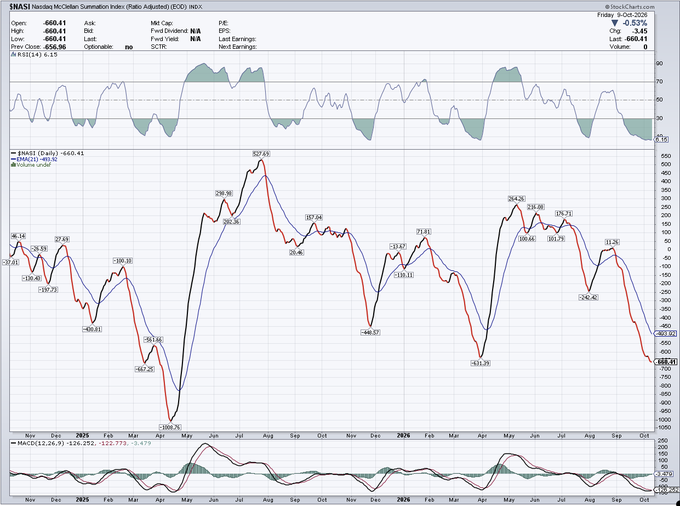Click the $NASI ticker symbol title

point(20,7)
